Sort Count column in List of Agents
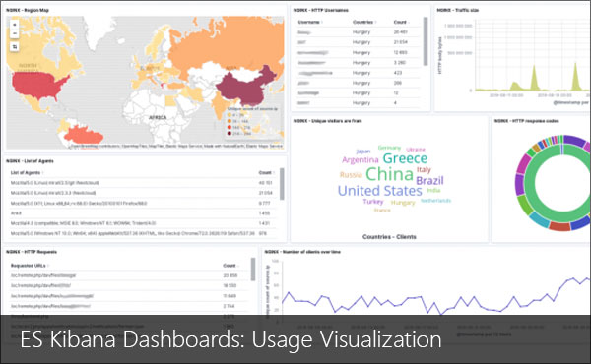This screenshot has width=591, height=364. pos(266,173)
